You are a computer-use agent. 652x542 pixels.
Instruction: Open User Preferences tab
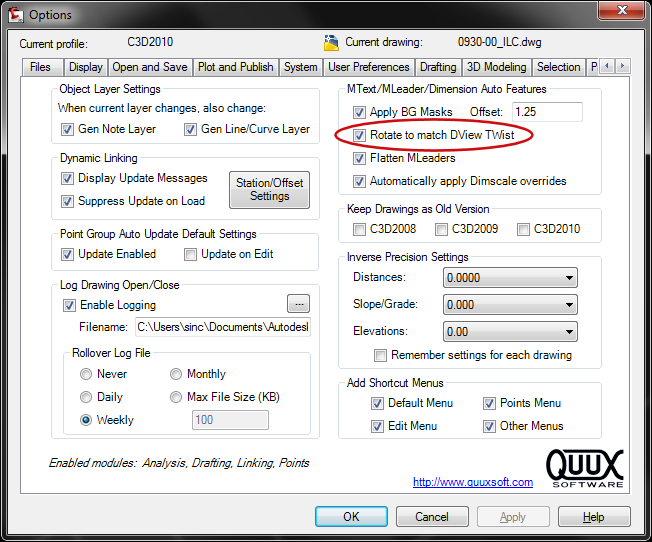368,67
